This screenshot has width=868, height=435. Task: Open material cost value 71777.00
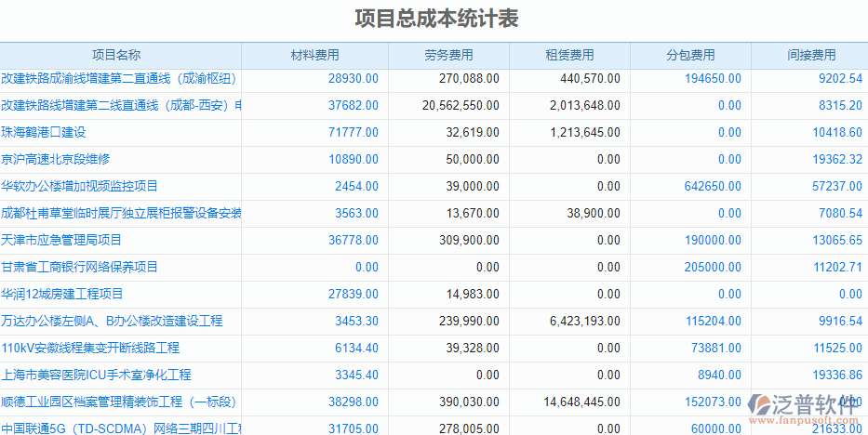[354, 133]
